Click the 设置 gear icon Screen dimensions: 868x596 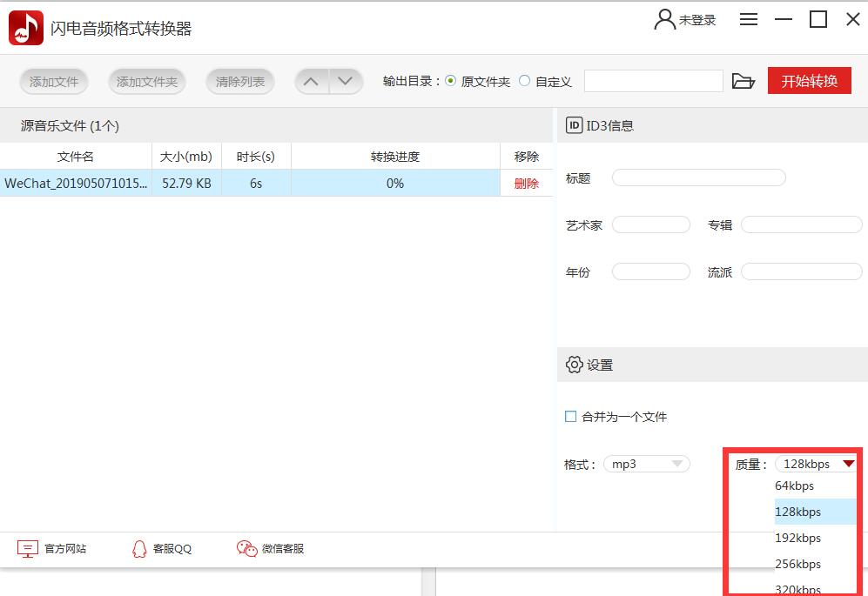click(x=573, y=365)
